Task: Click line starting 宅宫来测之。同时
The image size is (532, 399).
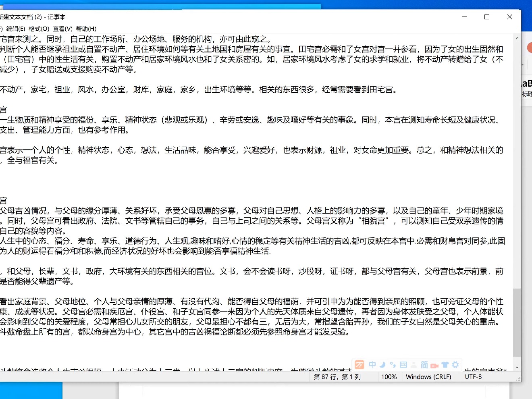Action: [x=136, y=39]
